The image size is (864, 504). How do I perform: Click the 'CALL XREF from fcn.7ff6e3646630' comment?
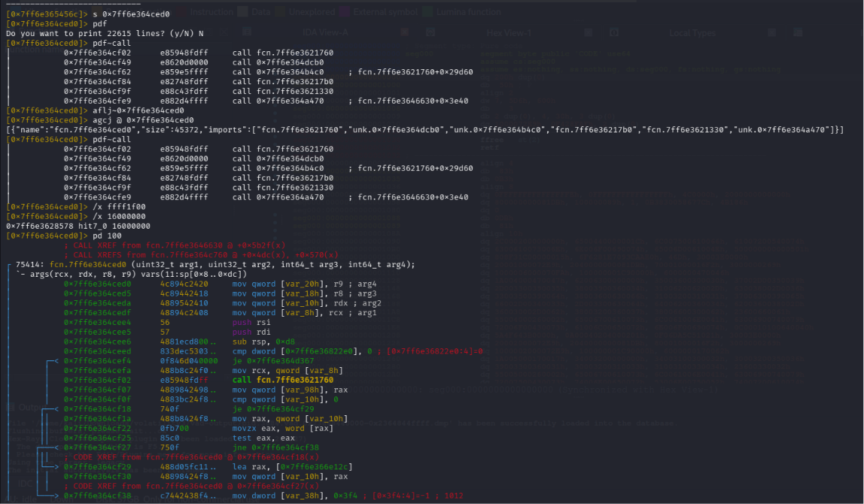[x=175, y=246]
